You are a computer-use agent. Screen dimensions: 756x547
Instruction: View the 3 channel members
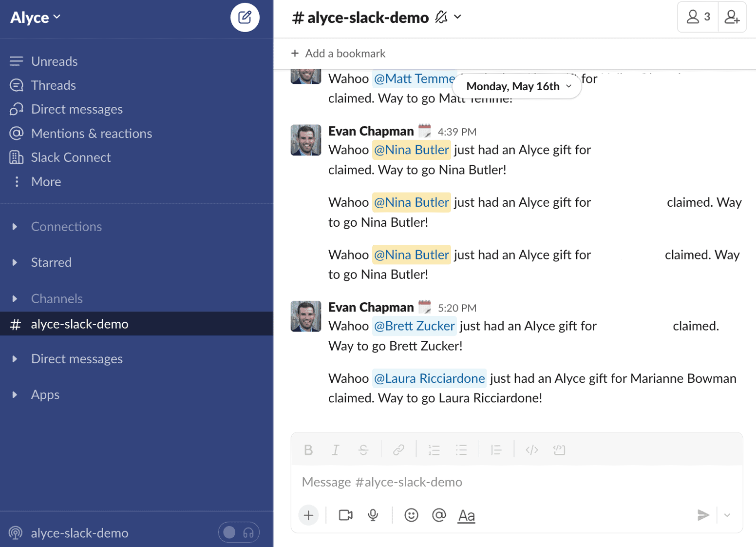[698, 17]
